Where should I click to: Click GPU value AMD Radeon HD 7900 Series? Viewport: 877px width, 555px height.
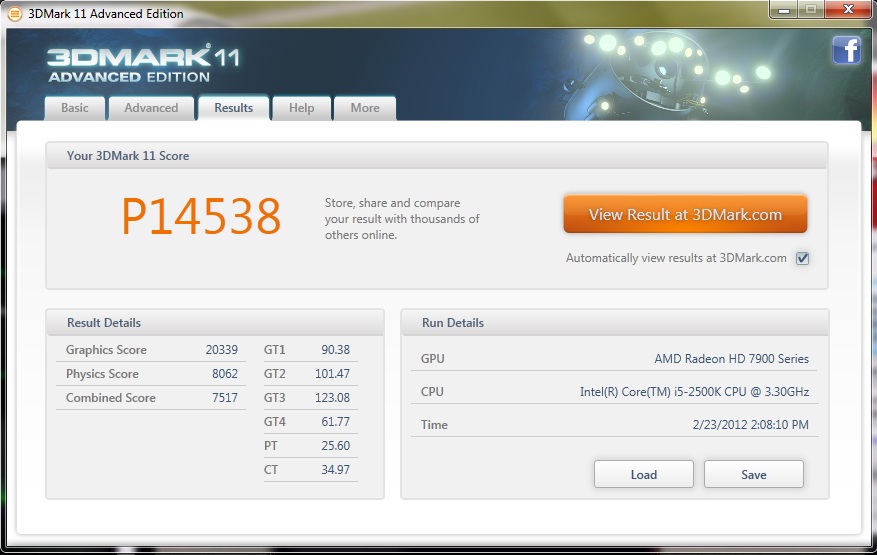coord(732,359)
